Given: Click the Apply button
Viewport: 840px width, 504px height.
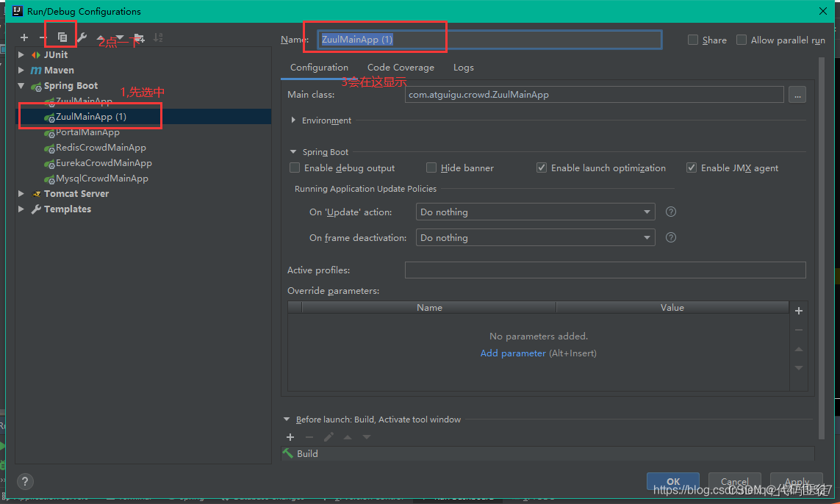Looking at the screenshot, I should click(797, 481).
